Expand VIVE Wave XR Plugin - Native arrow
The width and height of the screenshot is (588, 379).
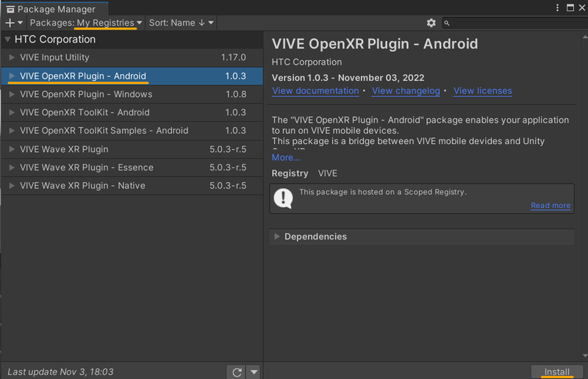[x=12, y=186]
